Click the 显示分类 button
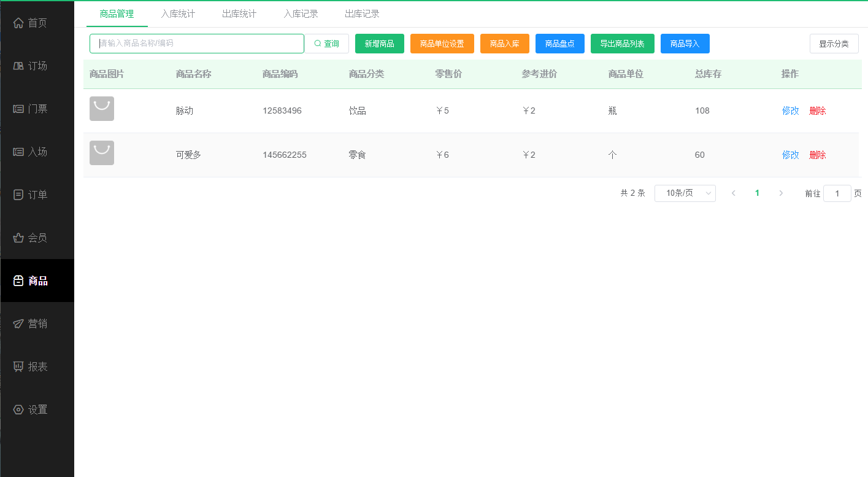 tap(834, 44)
